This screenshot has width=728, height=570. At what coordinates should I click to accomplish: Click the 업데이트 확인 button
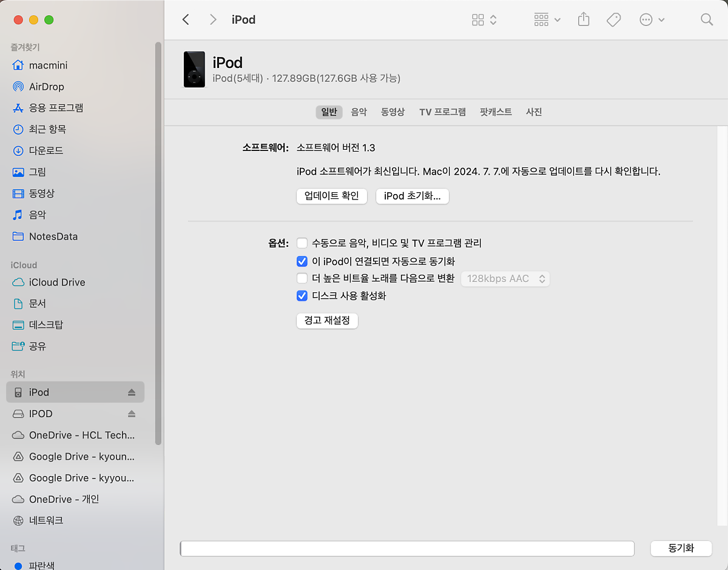point(332,196)
